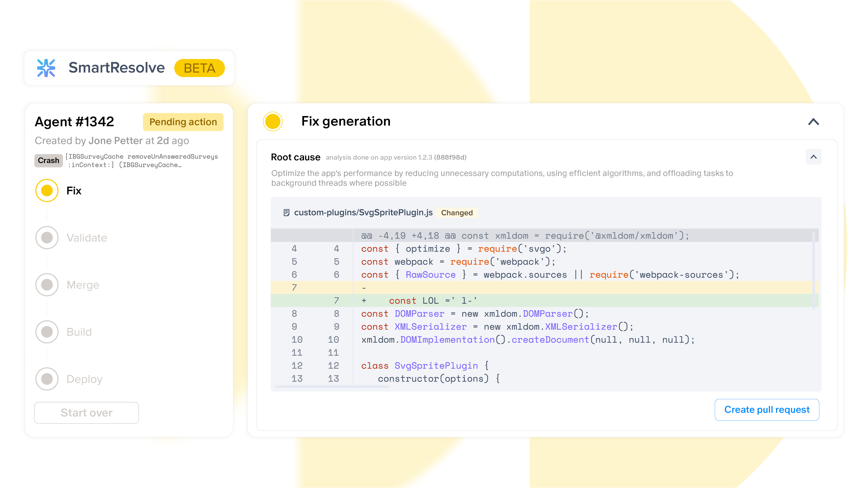
Task: Click the BETA badge
Action: (x=199, y=68)
